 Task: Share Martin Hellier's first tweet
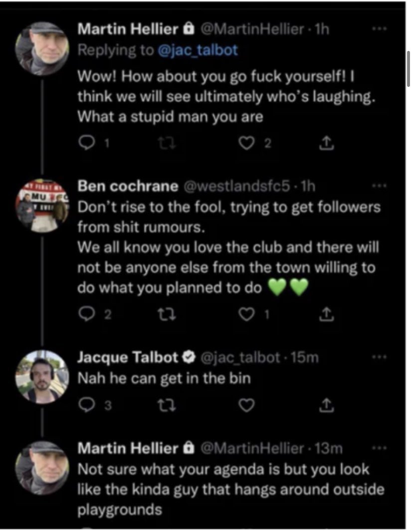tap(325, 144)
